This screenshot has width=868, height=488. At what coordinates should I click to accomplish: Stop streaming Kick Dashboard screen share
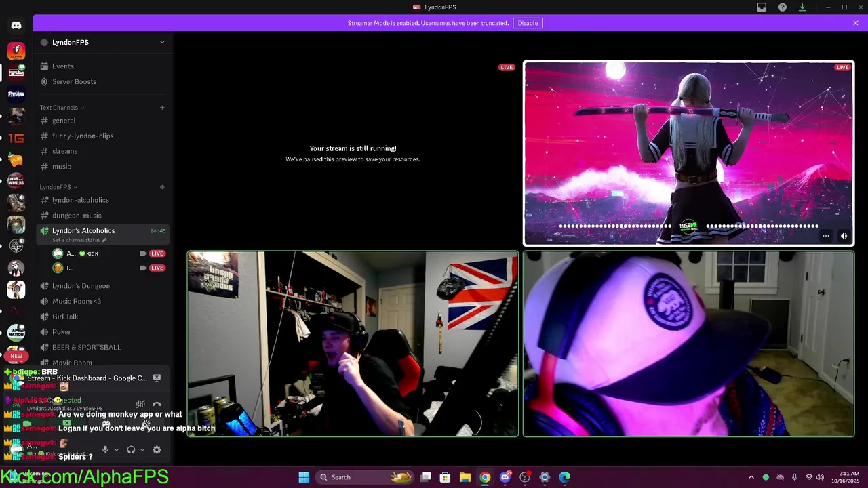click(157, 378)
